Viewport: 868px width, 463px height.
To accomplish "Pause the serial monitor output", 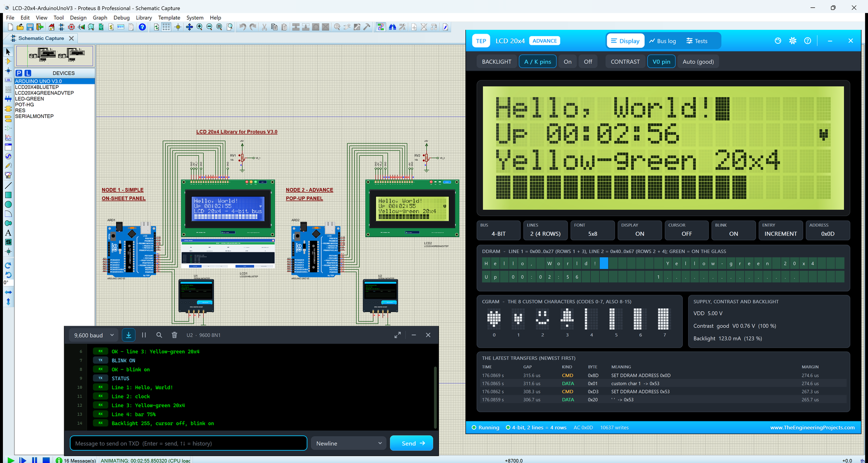I will point(144,335).
